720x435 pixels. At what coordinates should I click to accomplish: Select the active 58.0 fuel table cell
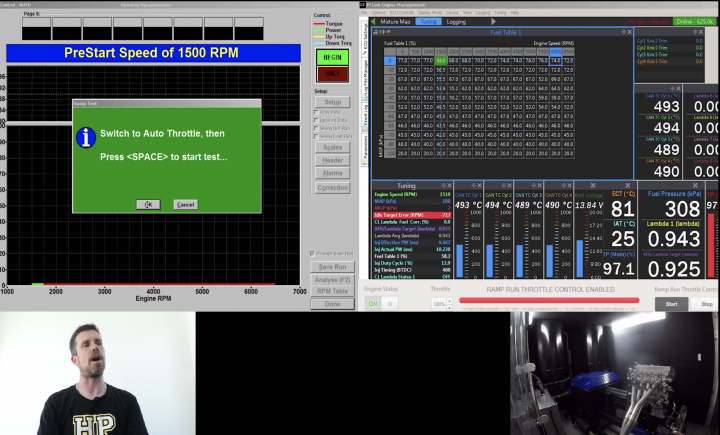click(441, 61)
